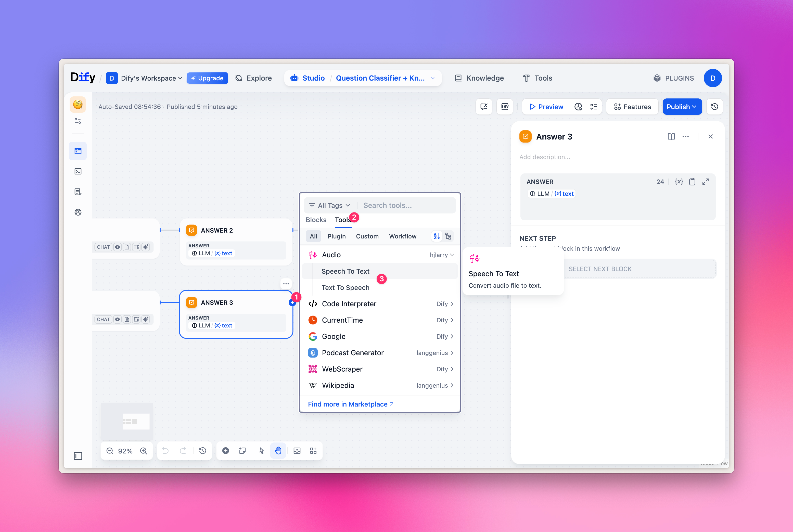
Task: Toggle tree view in tool list
Action: 449,236
